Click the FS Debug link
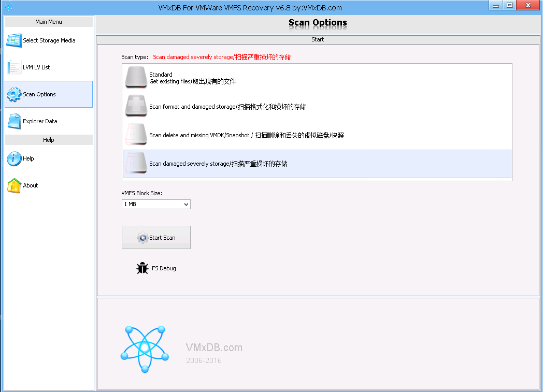Screen dimensions: 543x392 (164, 268)
